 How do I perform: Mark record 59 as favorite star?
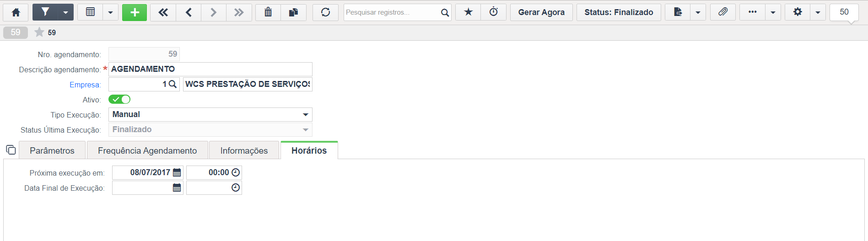click(x=39, y=32)
